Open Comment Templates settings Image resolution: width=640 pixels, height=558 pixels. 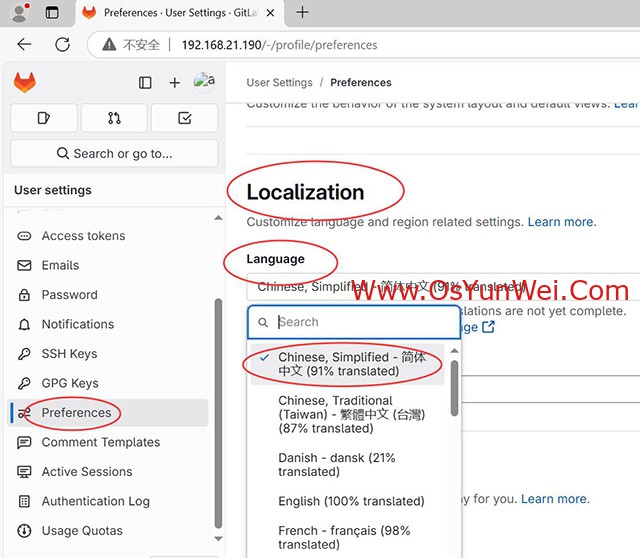tap(101, 442)
